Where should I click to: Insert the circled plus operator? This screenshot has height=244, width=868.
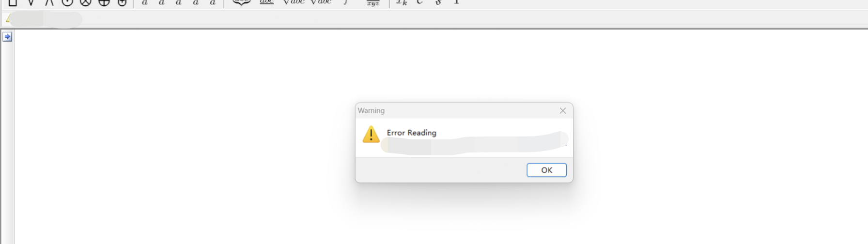tap(104, 2)
